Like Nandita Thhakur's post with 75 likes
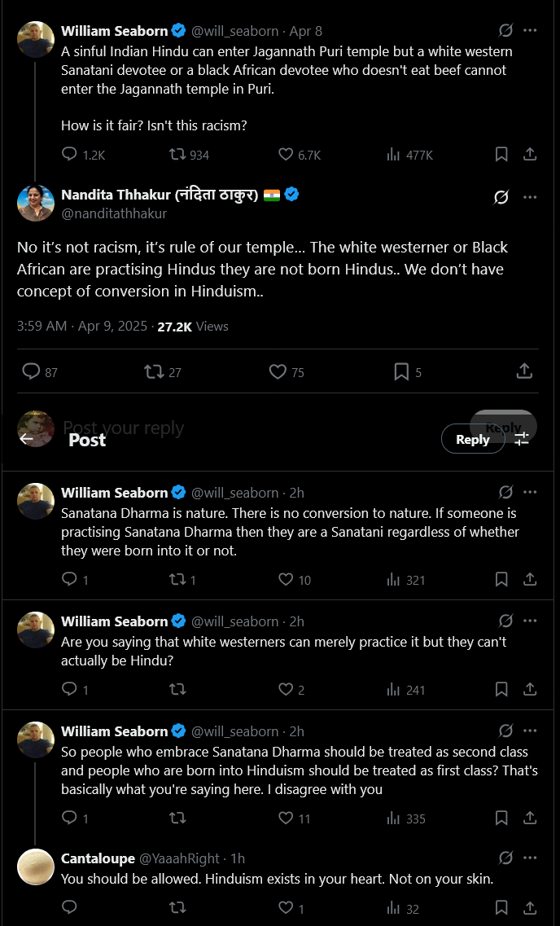Viewport: 560px width, 926px height. (x=278, y=371)
